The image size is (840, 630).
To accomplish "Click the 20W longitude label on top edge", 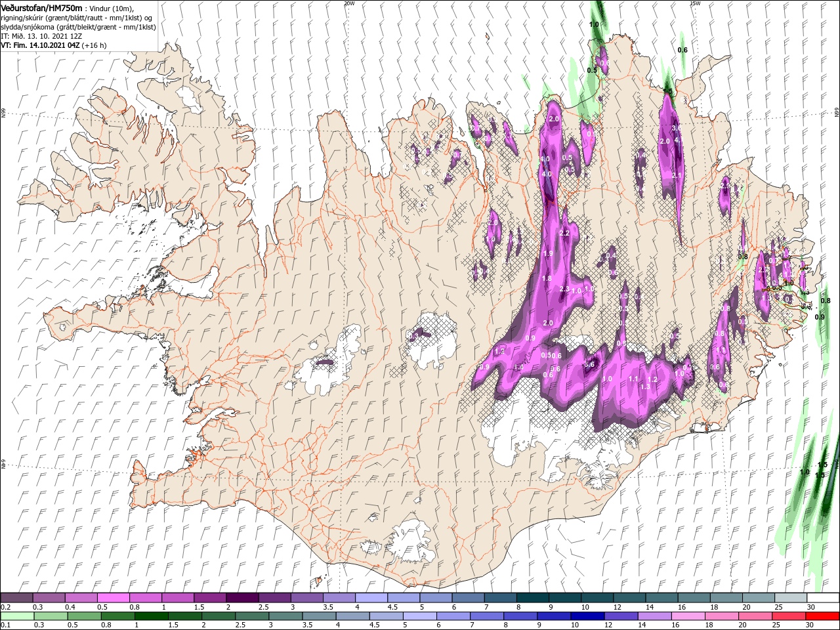I will pyautogui.click(x=349, y=3).
